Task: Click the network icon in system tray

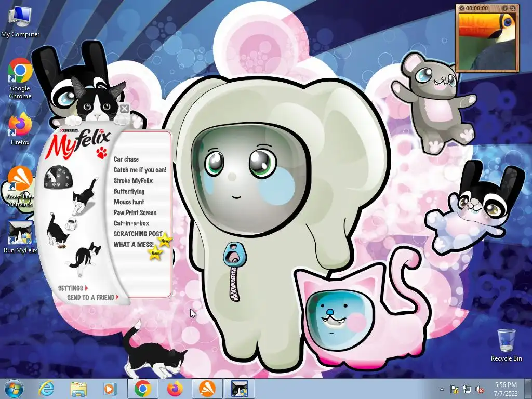Action: click(467, 389)
